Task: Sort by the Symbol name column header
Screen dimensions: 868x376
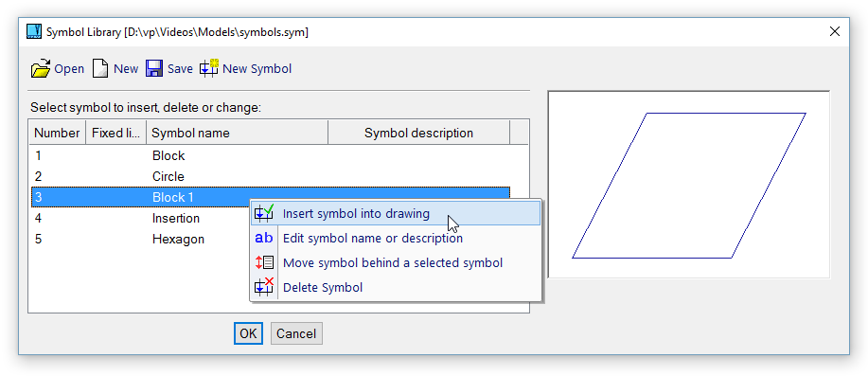Action: coord(237,133)
